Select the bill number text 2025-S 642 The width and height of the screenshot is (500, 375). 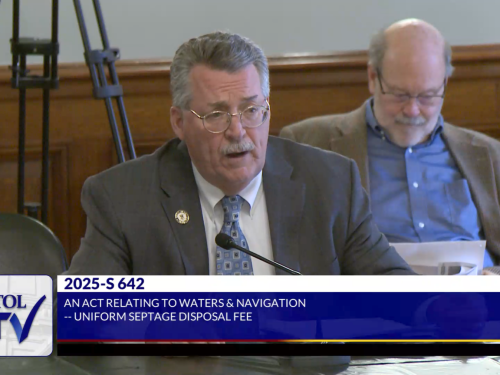click(x=104, y=284)
